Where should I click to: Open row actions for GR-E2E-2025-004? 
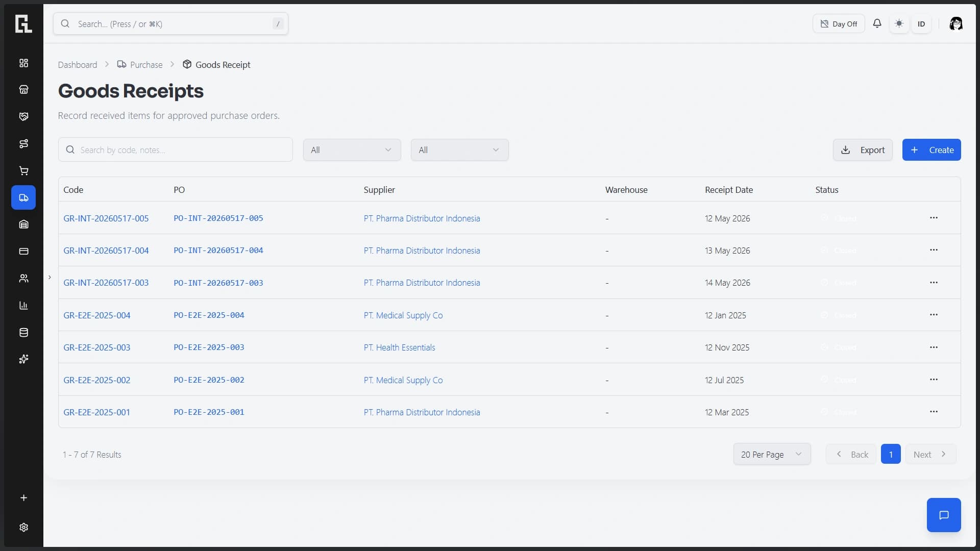pos(934,315)
